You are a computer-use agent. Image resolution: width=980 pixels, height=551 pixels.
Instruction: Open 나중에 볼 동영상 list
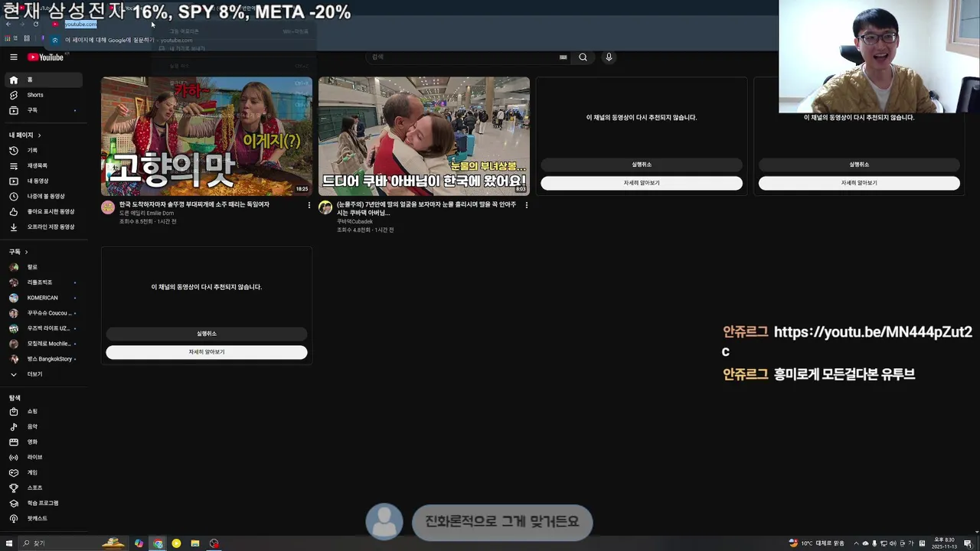[43, 197]
